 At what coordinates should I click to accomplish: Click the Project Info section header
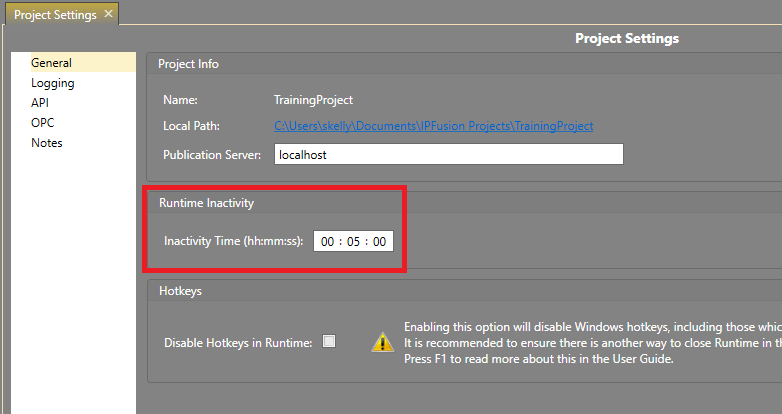coord(189,64)
